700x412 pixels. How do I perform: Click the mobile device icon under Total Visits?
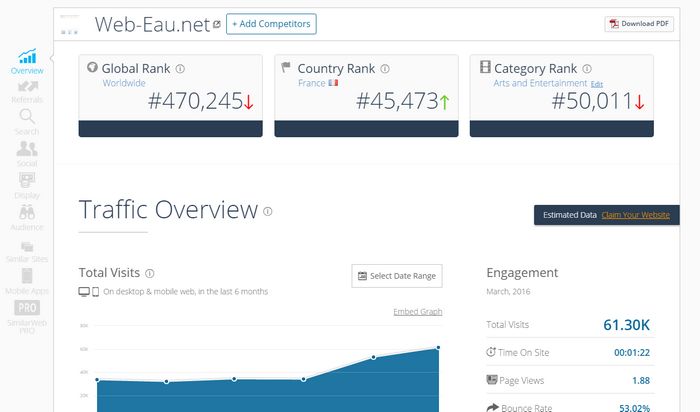(96, 292)
